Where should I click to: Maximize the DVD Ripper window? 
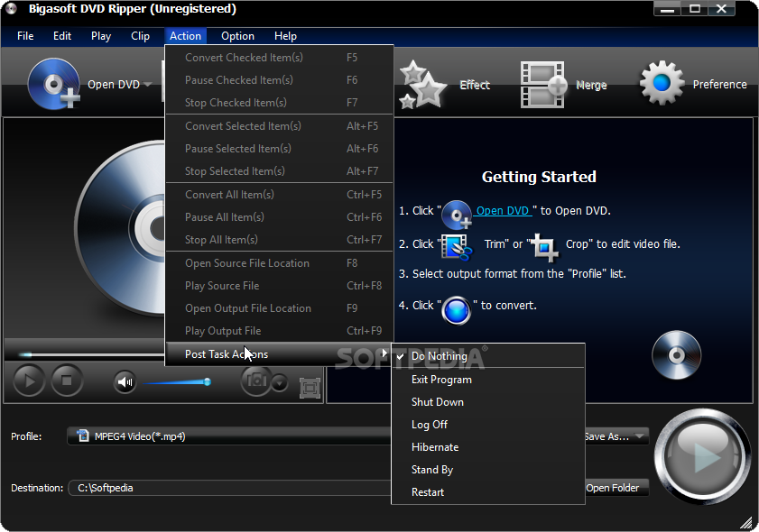point(695,9)
